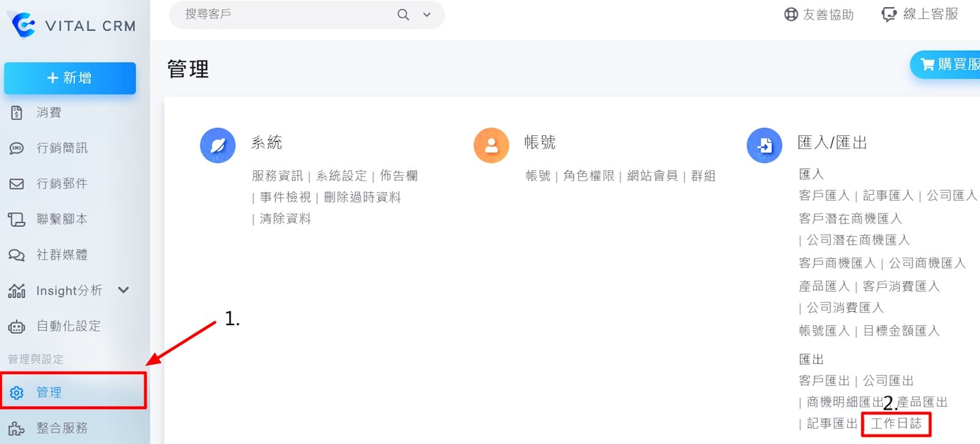The width and height of the screenshot is (980, 444).
Task: Click the 匯入/匯出 import icon
Action: 764,145
